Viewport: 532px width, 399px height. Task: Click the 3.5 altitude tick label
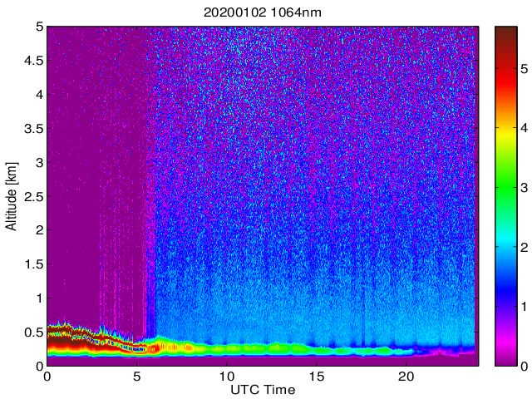click(x=34, y=128)
